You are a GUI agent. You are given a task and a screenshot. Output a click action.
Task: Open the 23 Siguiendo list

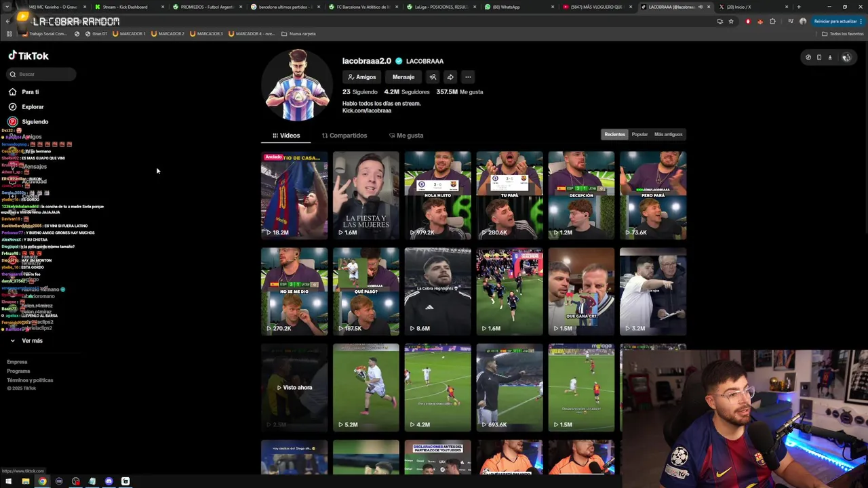pyautogui.click(x=359, y=91)
